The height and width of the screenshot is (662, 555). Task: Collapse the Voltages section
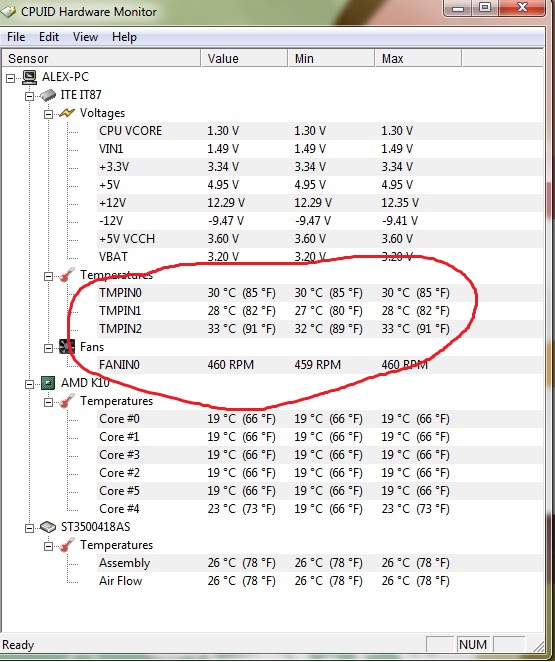(x=49, y=114)
